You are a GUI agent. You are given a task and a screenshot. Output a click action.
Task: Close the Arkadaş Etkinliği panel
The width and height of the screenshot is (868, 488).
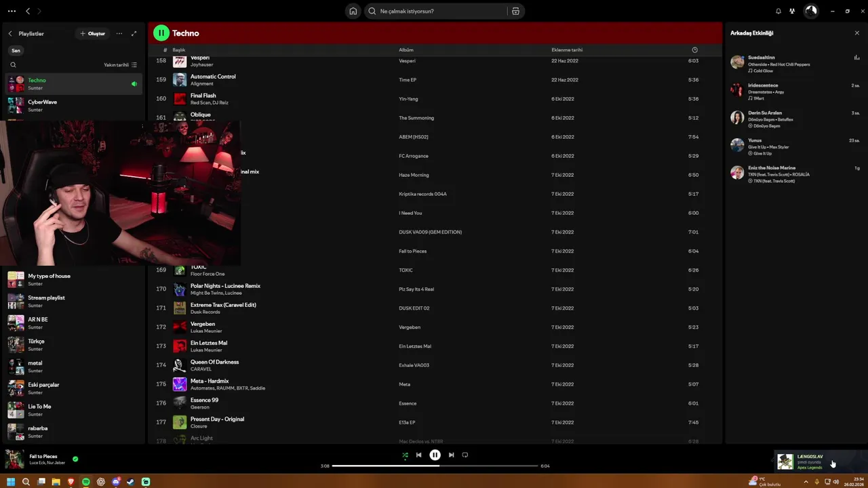[x=856, y=33]
